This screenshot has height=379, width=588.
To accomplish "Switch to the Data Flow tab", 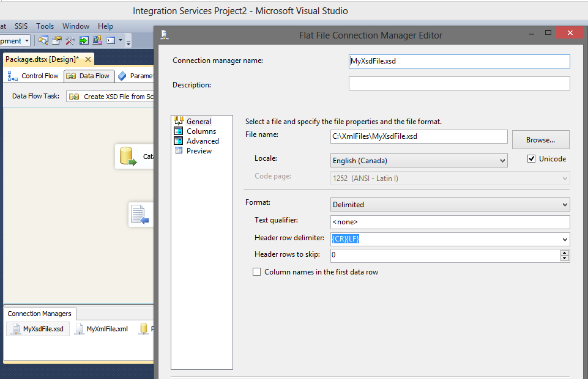I will (89, 76).
